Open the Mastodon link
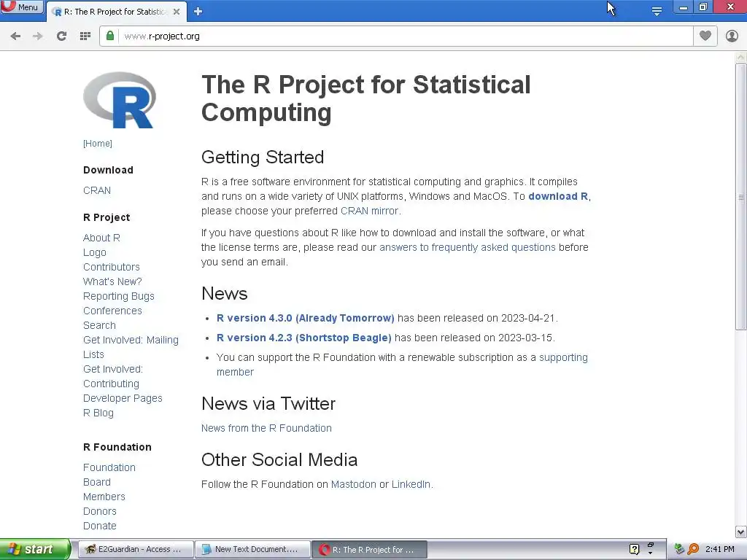 point(354,484)
